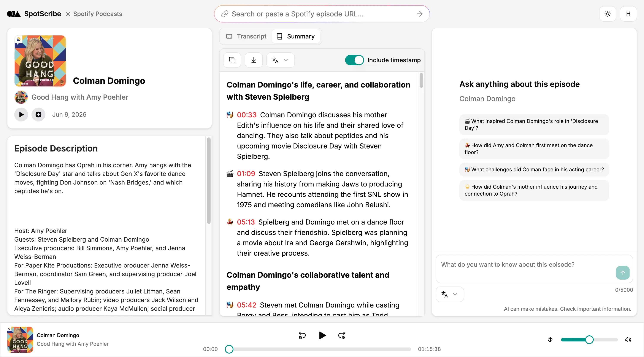Send the chat question with the green arrow
Viewport: 644px width, 357px height.
622,273
